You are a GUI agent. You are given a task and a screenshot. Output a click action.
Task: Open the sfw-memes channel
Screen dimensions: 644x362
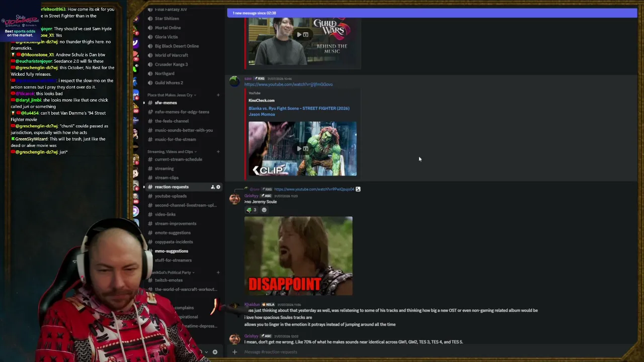click(x=166, y=103)
